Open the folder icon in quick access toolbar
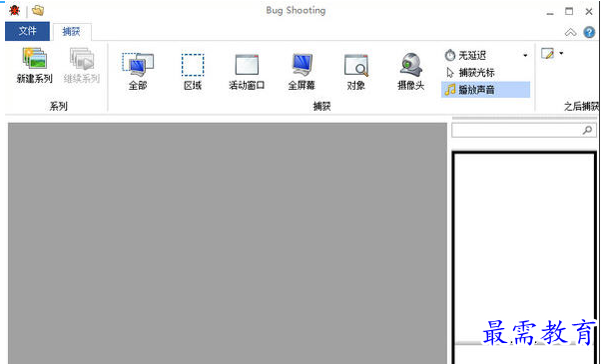This screenshot has height=364, width=604. 38,10
